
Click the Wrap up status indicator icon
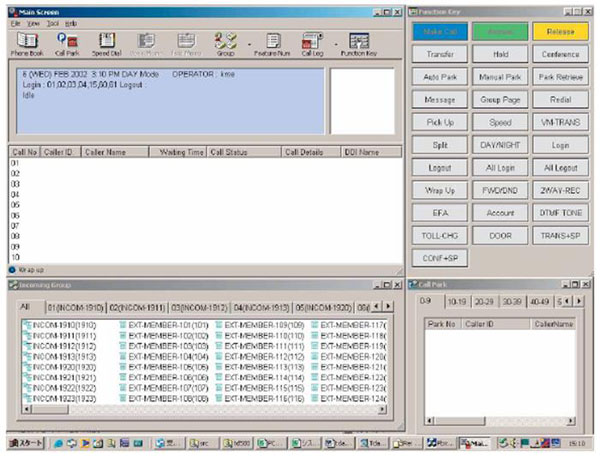tap(12, 270)
